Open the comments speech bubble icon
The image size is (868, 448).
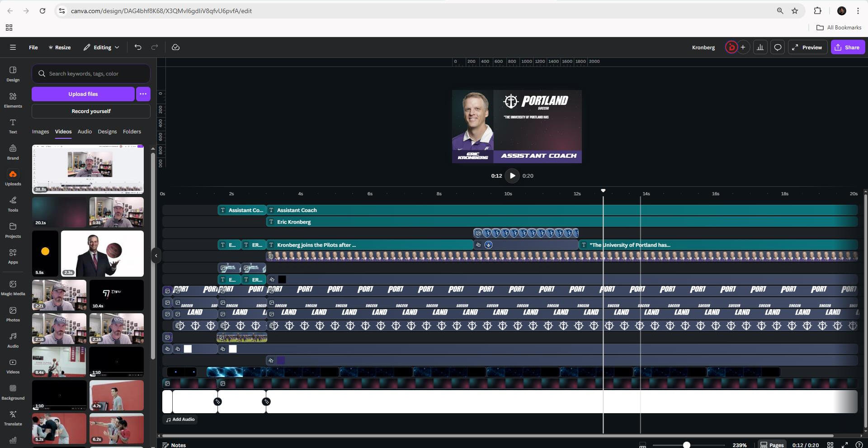pos(778,47)
